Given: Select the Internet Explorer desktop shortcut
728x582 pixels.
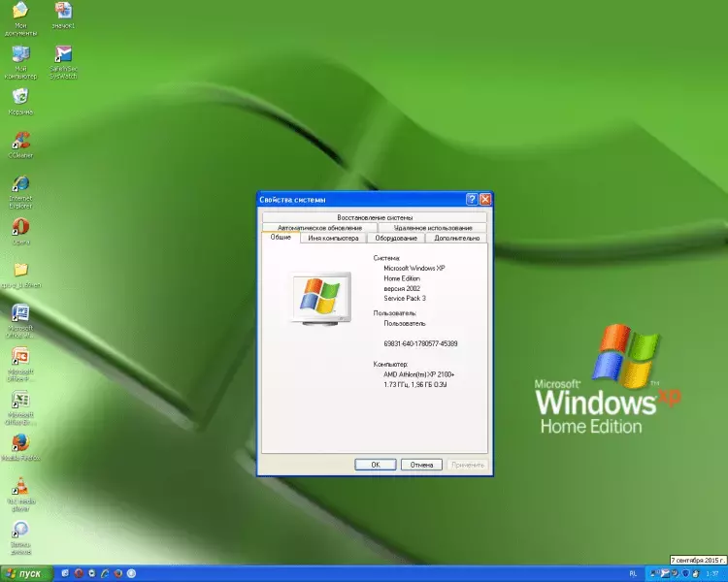Looking at the screenshot, I should (20, 192).
